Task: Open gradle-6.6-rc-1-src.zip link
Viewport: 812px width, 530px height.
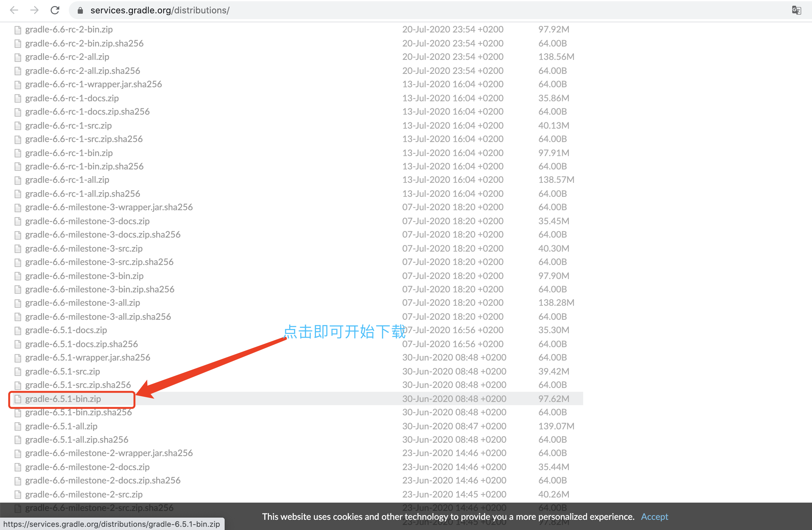Action: coord(69,125)
